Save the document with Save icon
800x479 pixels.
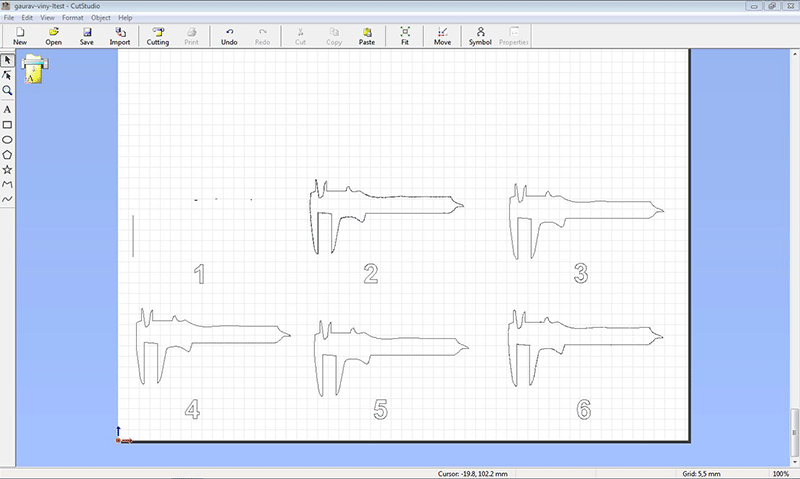(87, 36)
